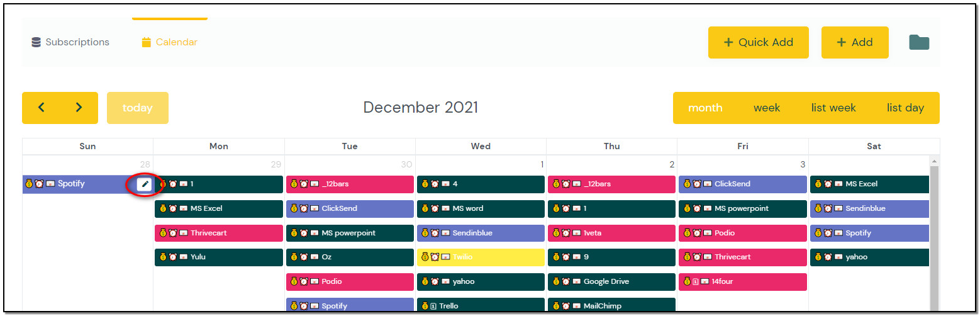The image size is (980, 316).
Task: Open date 29 on Monday
Action: click(276, 164)
